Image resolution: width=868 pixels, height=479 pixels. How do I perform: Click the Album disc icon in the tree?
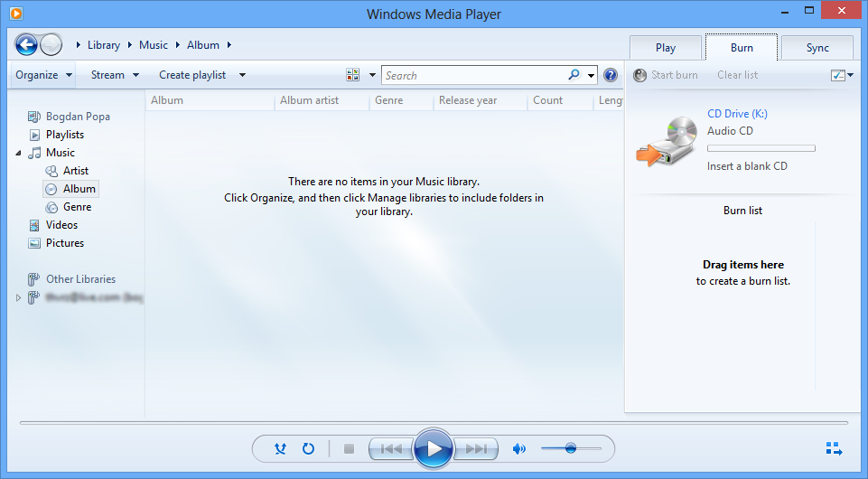pyautogui.click(x=51, y=190)
